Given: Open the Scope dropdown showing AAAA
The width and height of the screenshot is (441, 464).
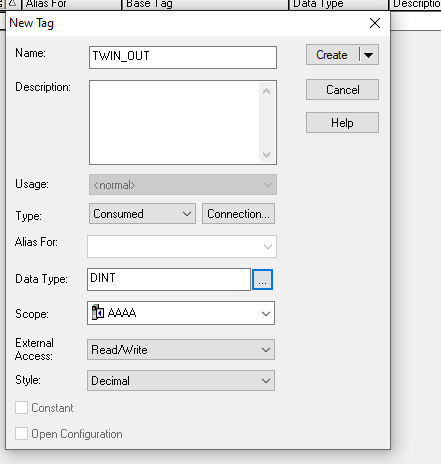Looking at the screenshot, I should [181, 313].
